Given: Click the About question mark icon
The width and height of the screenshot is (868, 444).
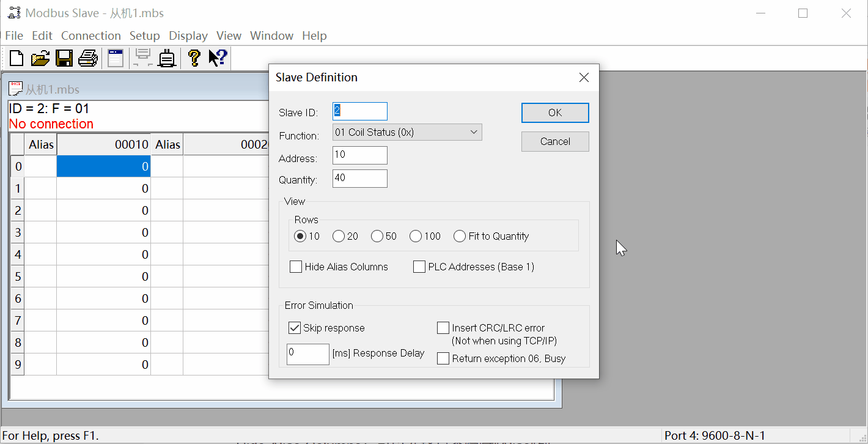Looking at the screenshot, I should (x=194, y=58).
